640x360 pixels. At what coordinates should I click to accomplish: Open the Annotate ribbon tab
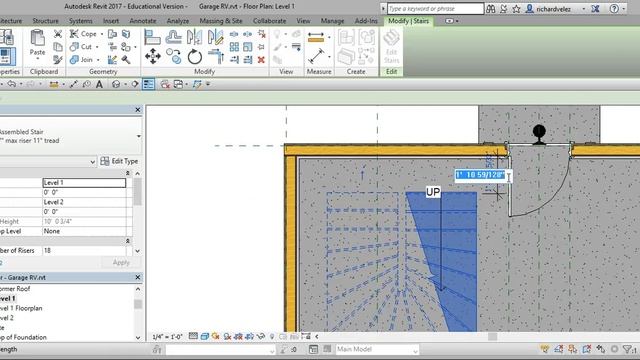click(142, 21)
